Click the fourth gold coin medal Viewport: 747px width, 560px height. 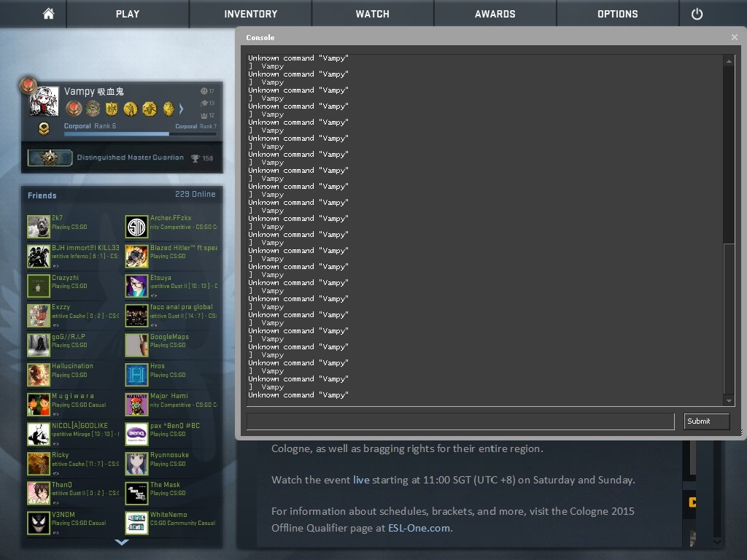pyautogui.click(x=131, y=109)
